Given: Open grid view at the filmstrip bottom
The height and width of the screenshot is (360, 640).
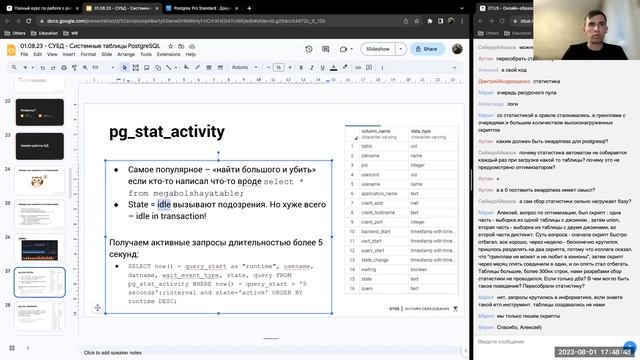Looking at the screenshot, I should tap(12, 348).
